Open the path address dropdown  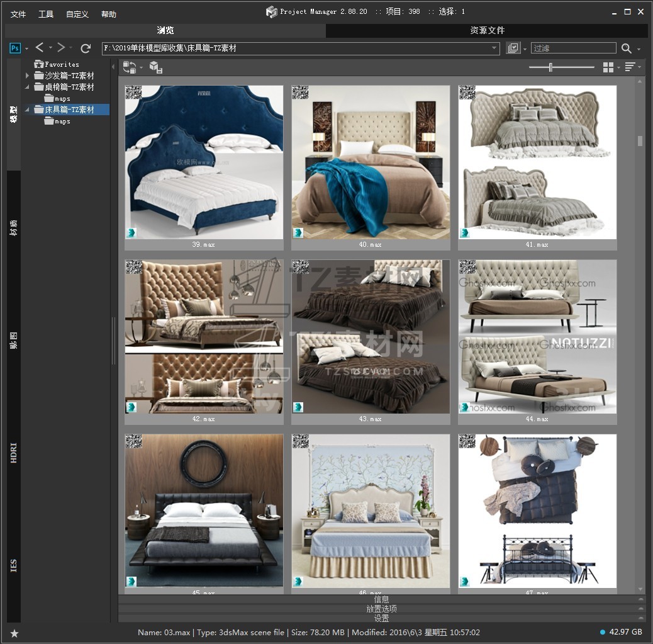494,48
